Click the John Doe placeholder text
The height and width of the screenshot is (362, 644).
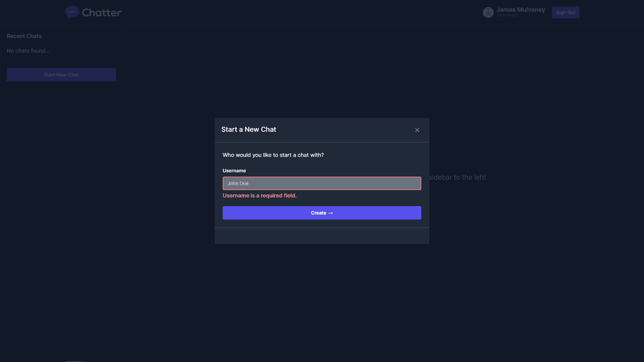[x=238, y=183]
